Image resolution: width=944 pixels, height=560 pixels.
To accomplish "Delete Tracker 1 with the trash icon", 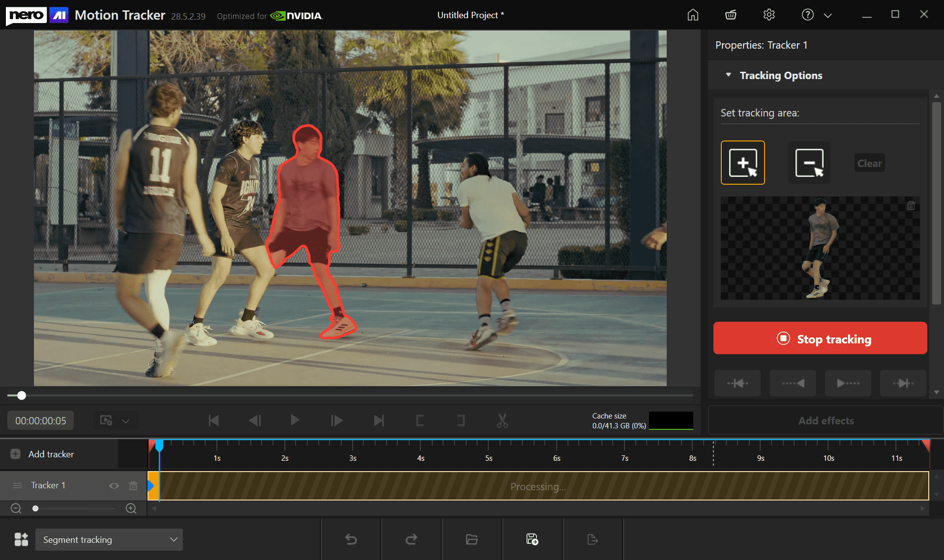I will click(133, 485).
